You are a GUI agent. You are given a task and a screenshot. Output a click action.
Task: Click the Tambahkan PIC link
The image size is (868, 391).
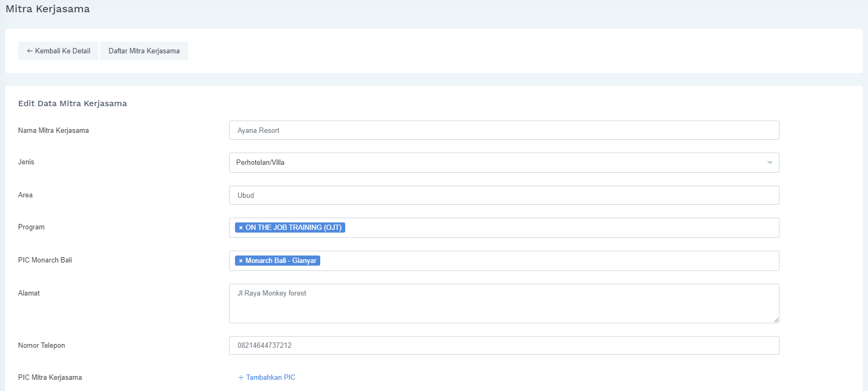tap(270, 378)
